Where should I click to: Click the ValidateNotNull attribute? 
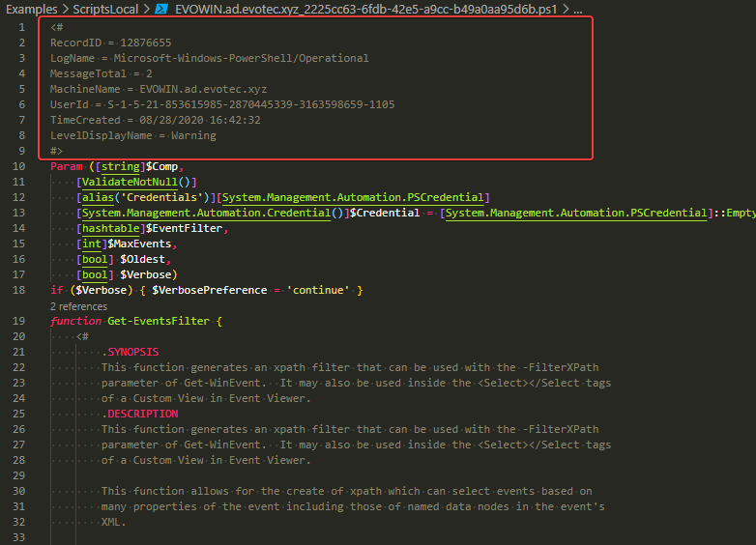[x=135, y=182]
